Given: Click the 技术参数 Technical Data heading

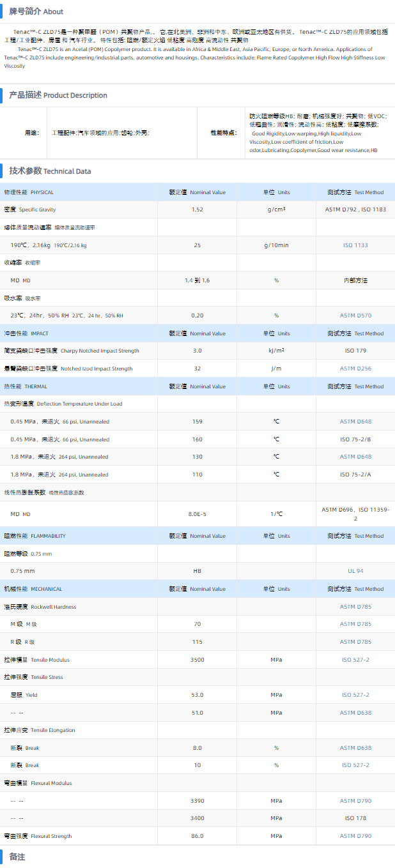Looking at the screenshot, I should 50,171.
